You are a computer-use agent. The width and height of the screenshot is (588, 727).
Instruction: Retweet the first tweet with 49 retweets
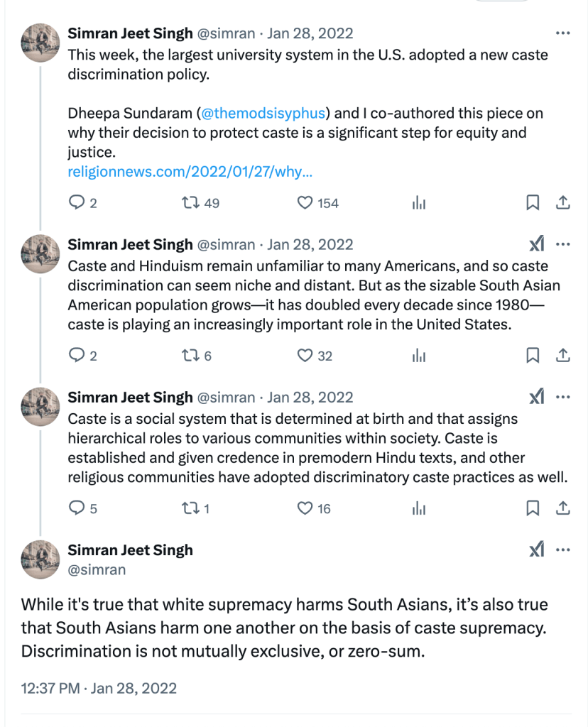coord(190,203)
